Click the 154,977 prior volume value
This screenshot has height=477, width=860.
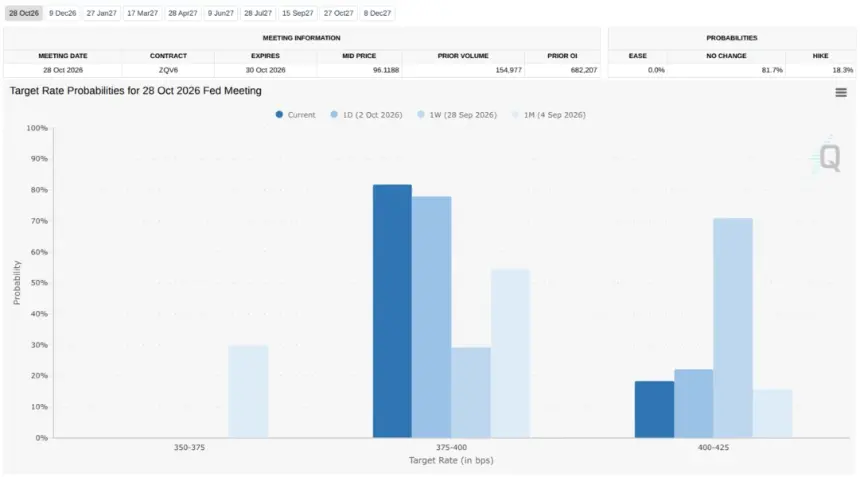508,70
